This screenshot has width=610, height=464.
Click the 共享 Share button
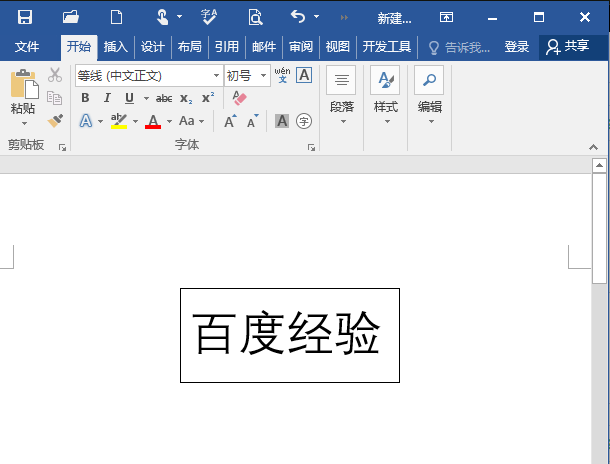pyautogui.click(x=568, y=47)
